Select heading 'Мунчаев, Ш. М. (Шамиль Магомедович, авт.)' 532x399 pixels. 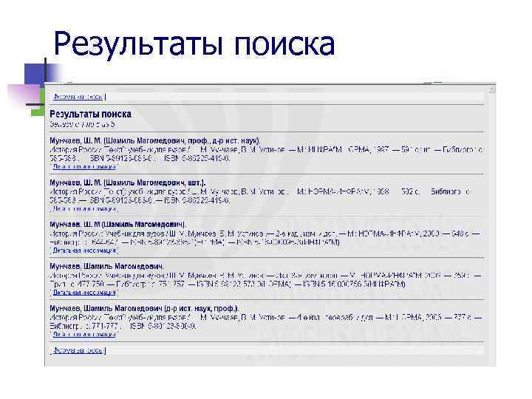click(x=128, y=183)
